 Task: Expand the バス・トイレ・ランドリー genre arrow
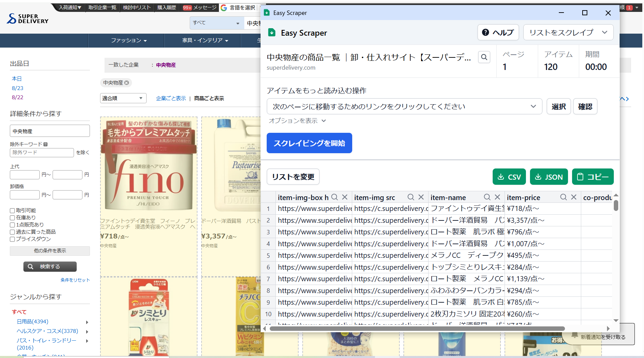(87, 341)
